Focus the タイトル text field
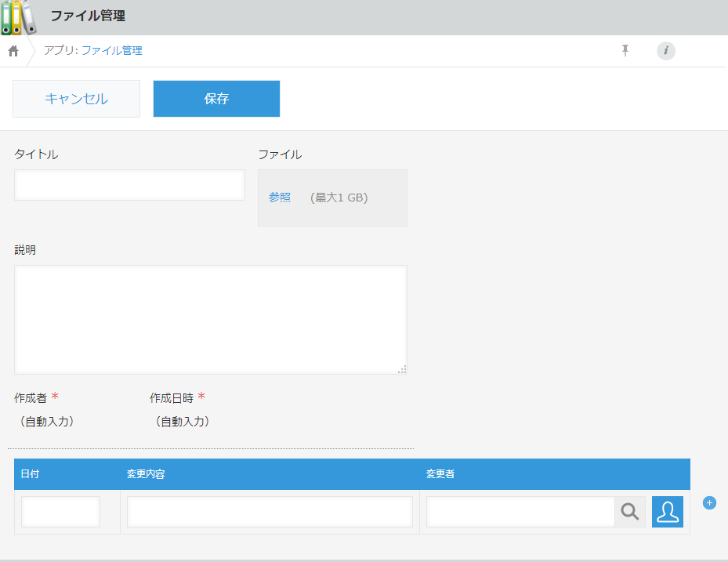Viewport: 728px width, 562px height. coord(129,185)
